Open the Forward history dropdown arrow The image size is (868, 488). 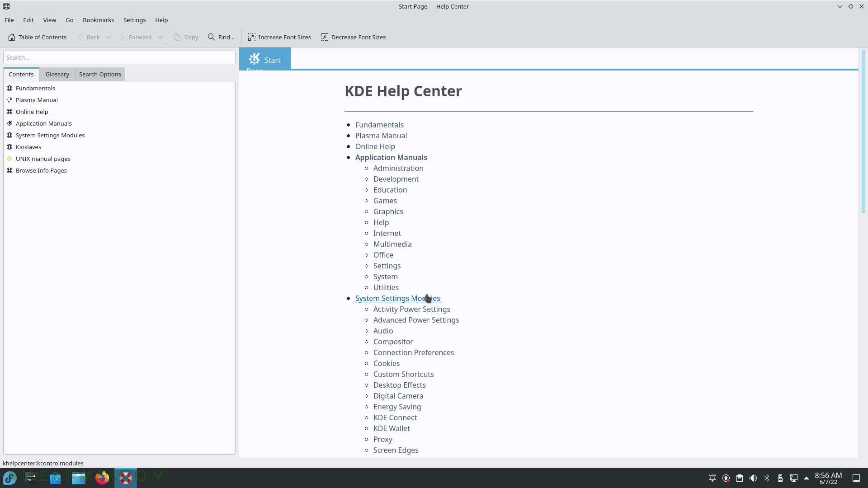(160, 37)
